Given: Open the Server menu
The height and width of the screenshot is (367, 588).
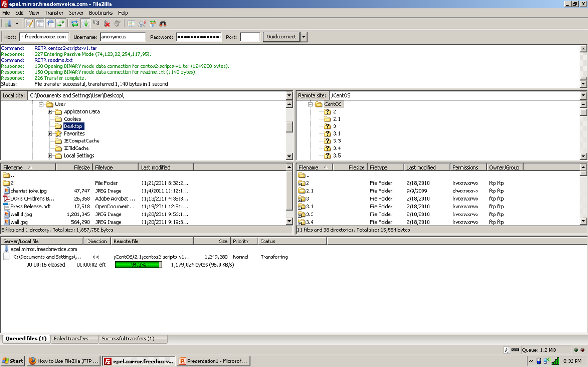Looking at the screenshot, I should pyautogui.click(x=76, y=13).
